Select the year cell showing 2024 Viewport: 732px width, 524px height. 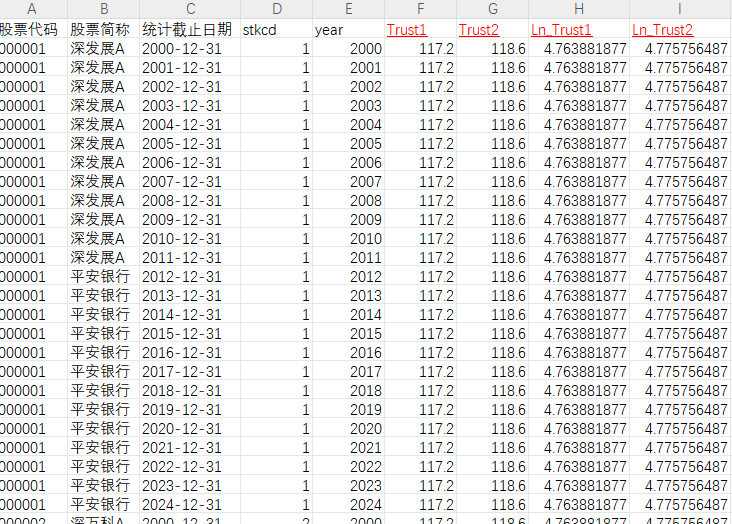click(x=348, y=504)
